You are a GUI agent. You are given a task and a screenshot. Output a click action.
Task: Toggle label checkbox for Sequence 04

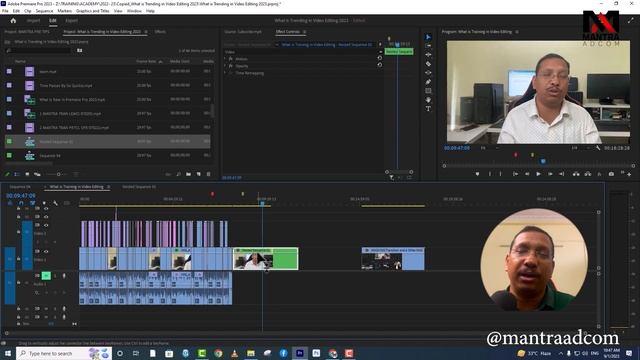tap(9, 155)
